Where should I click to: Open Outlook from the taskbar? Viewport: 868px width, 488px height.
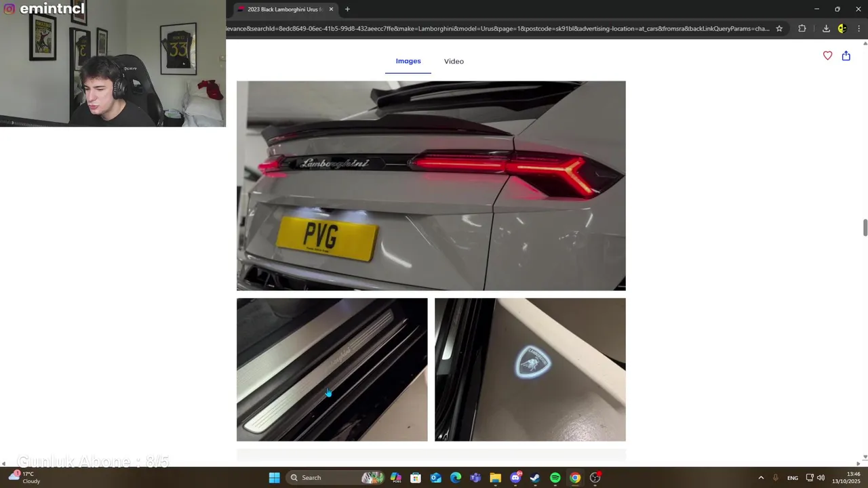point(435,478)
